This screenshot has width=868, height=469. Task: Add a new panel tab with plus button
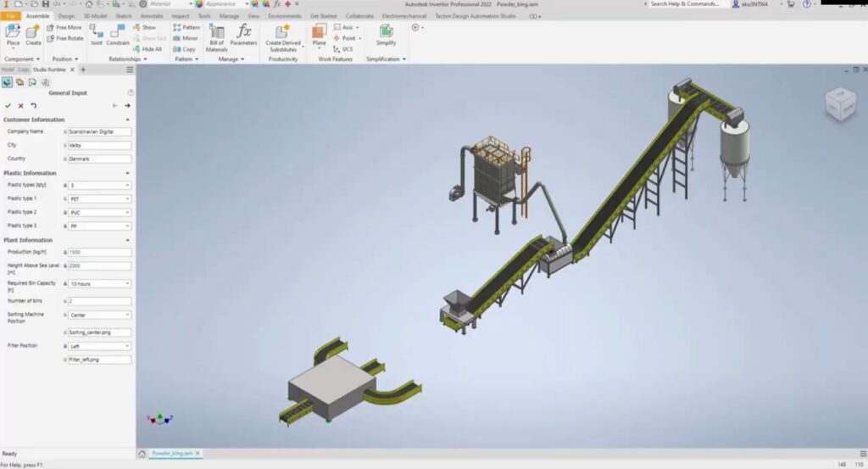[x=83, y=70]
